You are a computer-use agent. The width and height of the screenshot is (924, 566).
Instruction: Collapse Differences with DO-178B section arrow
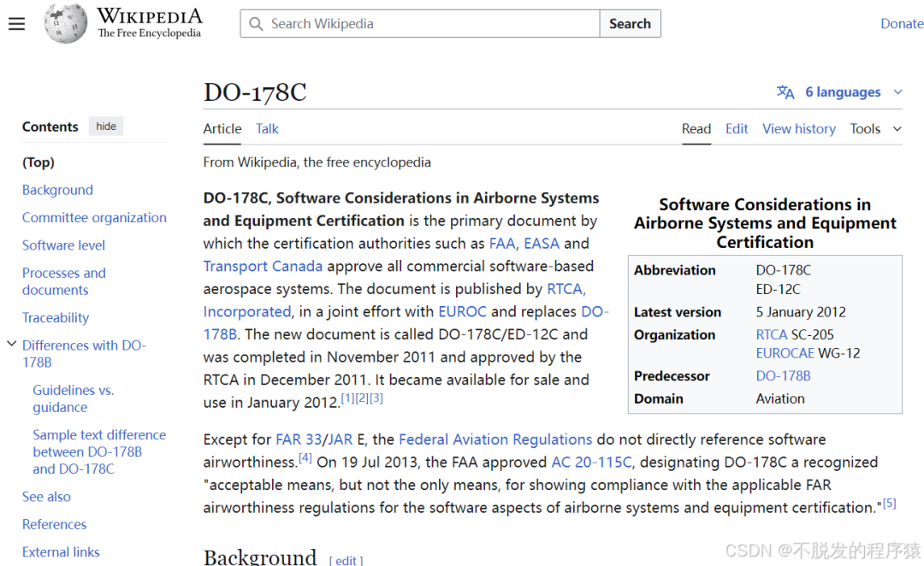(11, 344)
